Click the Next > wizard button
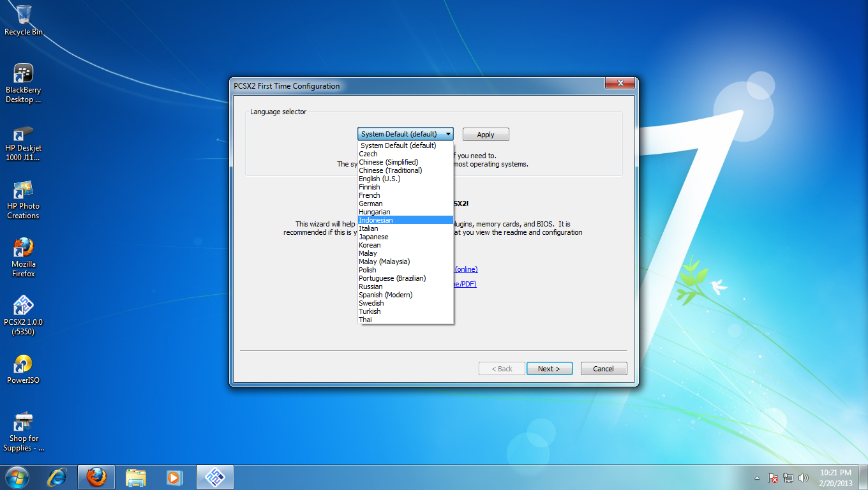The image size is (868, 490). (549, 369)
